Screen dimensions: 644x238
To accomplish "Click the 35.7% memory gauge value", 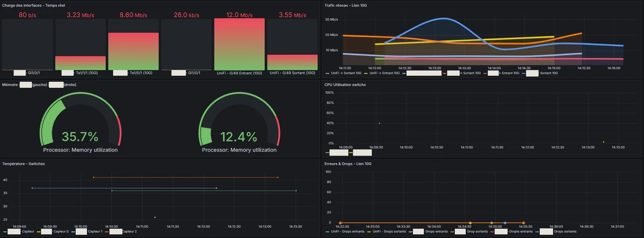I will point(80,137).
